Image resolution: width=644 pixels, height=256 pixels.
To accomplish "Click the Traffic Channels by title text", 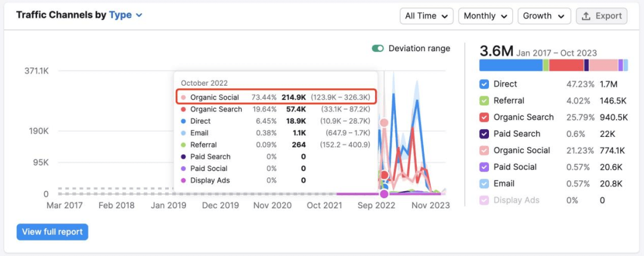I will (x=61, y=15).
